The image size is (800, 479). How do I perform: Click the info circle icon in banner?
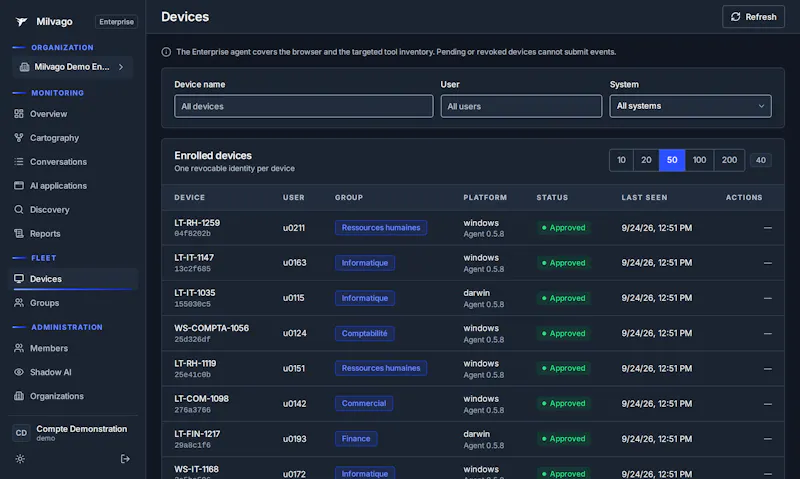point(166,52)
